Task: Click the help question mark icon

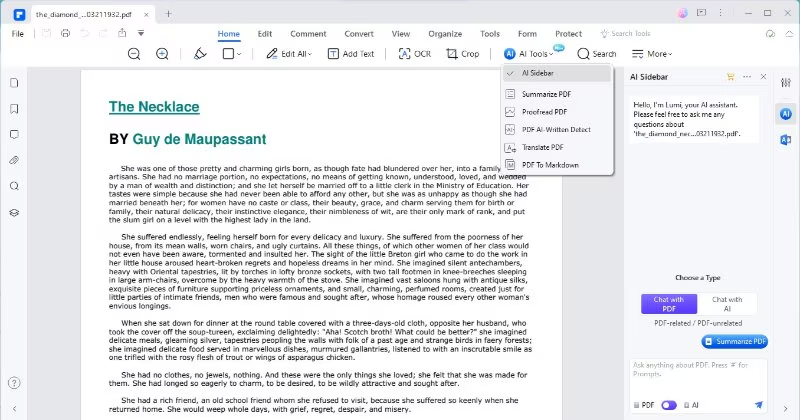Action: (x=14, y=383)
